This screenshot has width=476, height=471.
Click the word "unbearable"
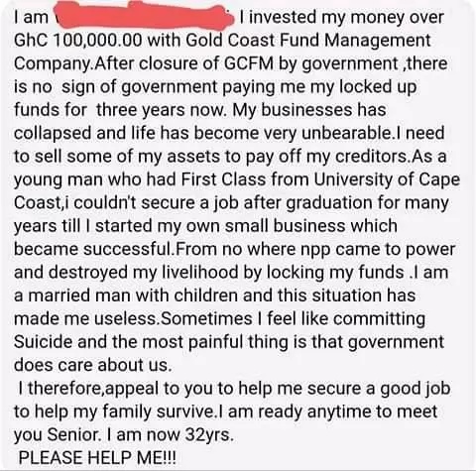346,133
